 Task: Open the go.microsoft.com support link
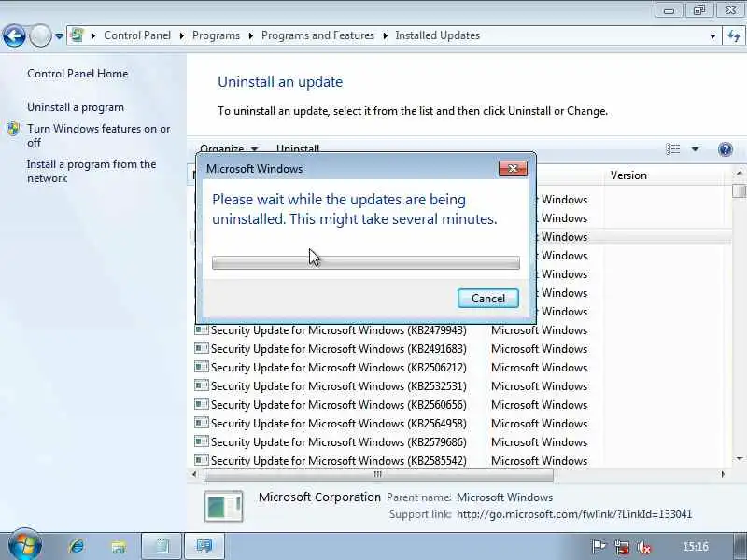(574, 514)
